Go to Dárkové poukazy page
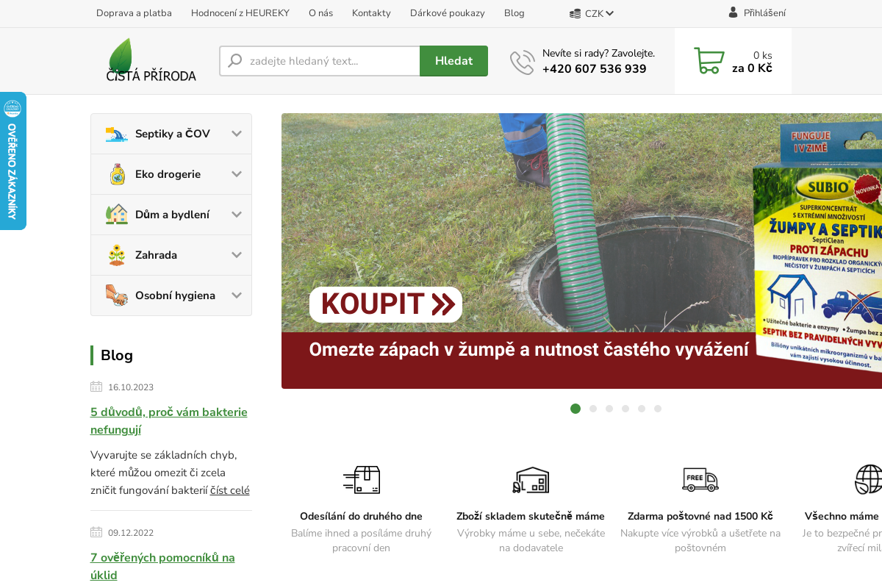The height and width of the screenshot is (588, 882). click(x=447, y=13)
